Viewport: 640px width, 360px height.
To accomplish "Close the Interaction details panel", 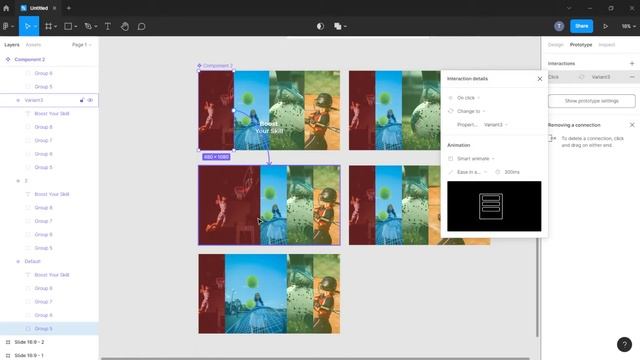I will pos(540,78).
